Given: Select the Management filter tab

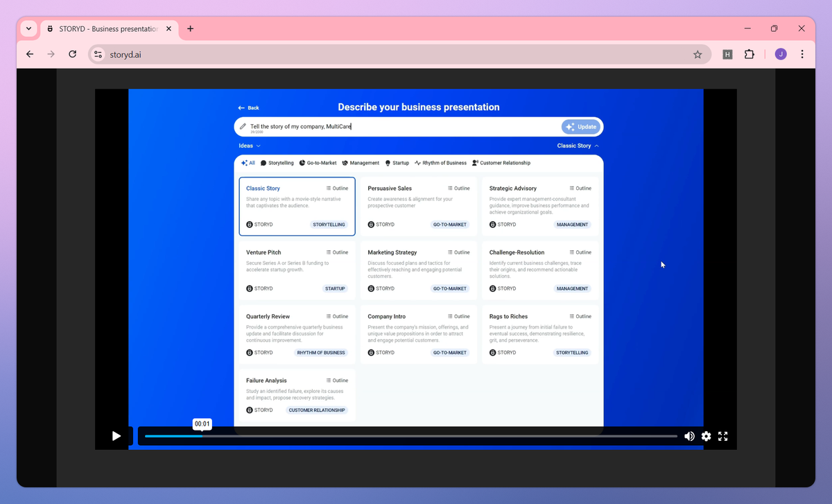Looking at the screenshot, I should [x=361, y=163].
